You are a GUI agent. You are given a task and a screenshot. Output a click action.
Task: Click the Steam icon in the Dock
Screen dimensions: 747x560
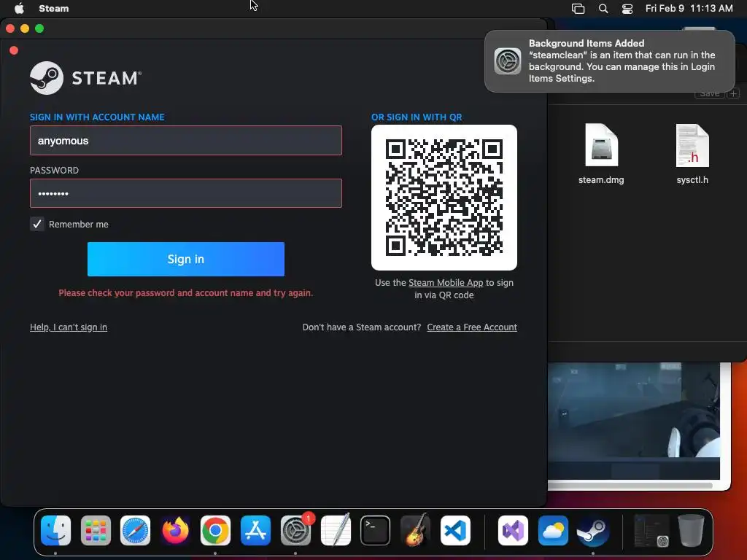(593, 531)
